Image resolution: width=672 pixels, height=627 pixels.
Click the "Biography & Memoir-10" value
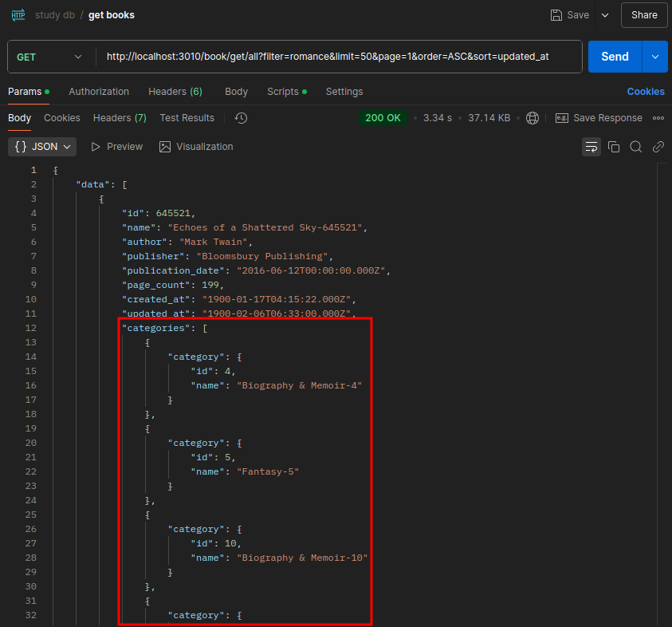(302, 558)
